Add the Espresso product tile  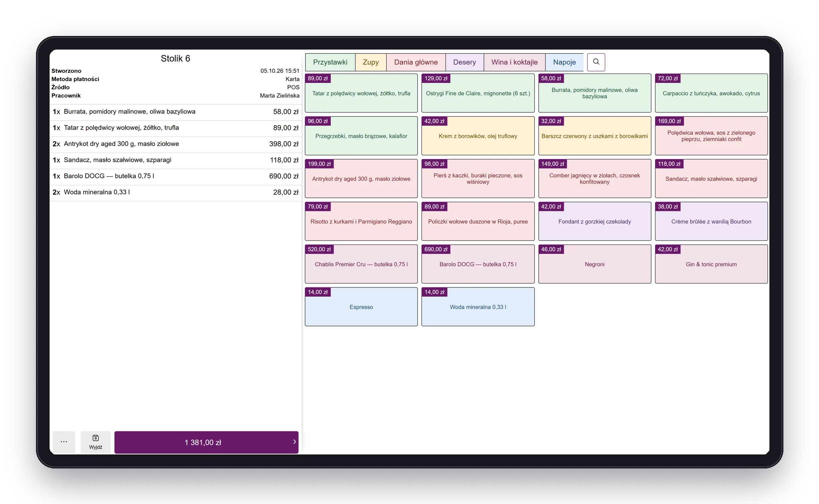click(361, 307)
